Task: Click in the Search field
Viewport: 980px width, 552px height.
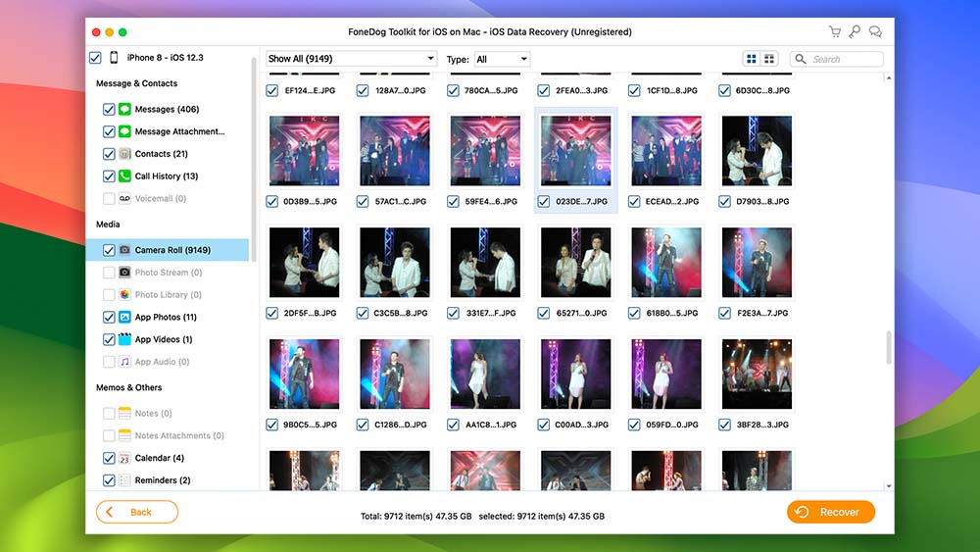Action: [x=837, y=59]
